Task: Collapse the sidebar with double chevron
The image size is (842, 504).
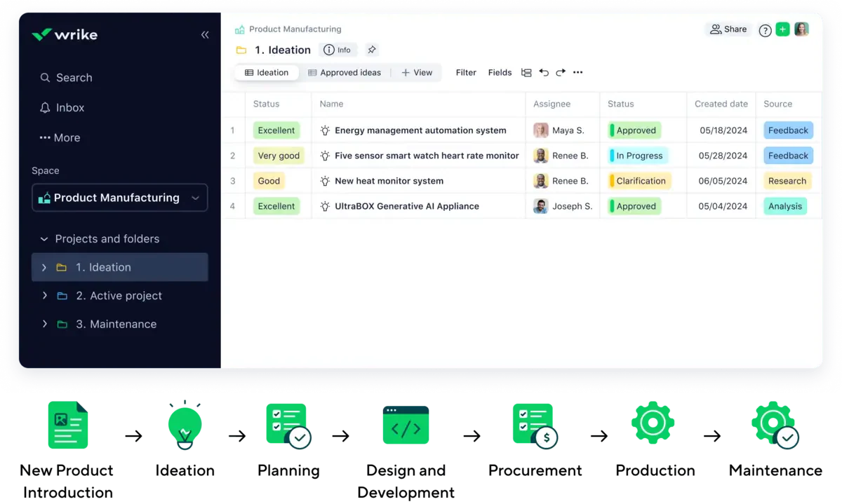Action: [205, 34]
